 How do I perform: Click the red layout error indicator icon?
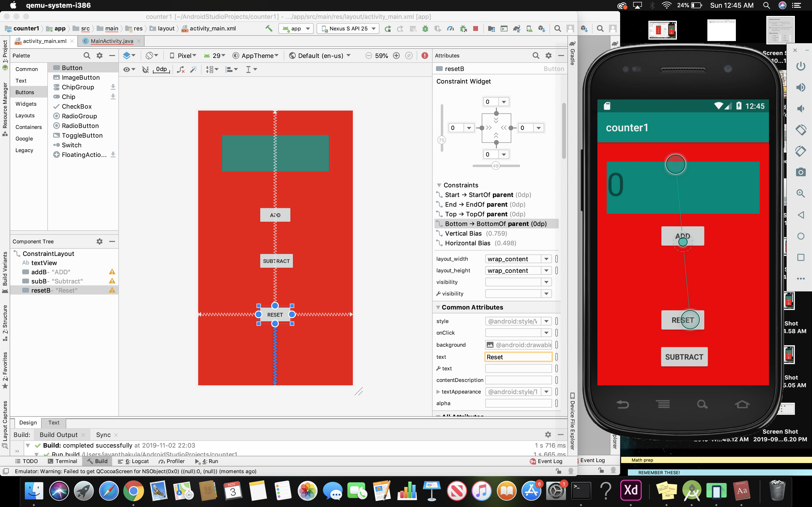tap(425, 56)
